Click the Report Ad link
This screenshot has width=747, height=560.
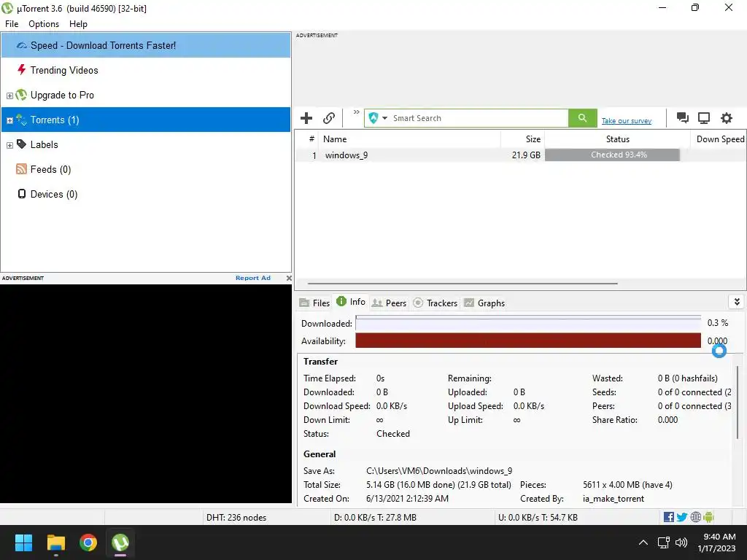(x=253, y=278)
